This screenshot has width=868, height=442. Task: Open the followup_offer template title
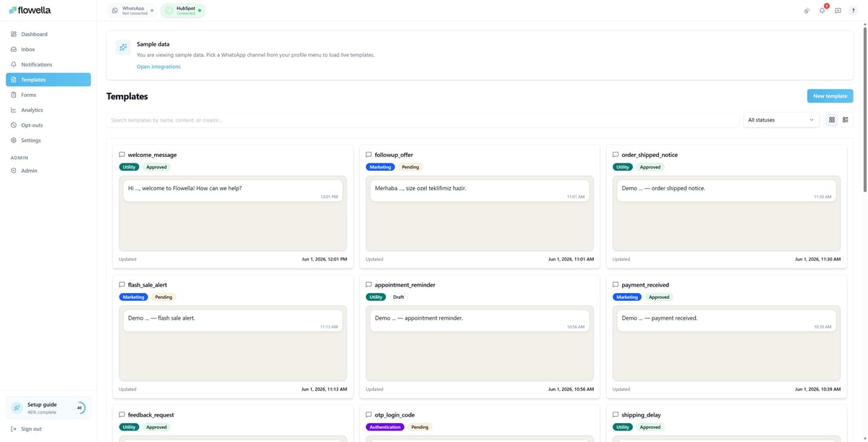point(393,155)
